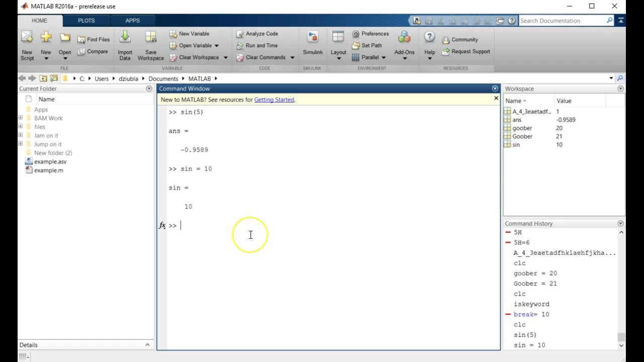
Task: Click the Import Data icon
Action: pyautogui.click(x=125, y=37)
